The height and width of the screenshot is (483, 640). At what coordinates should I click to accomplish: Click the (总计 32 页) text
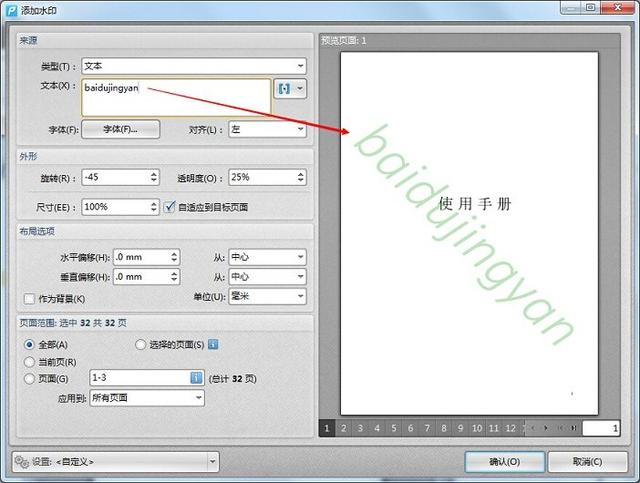pyautogui.click(x=232, y=379)
